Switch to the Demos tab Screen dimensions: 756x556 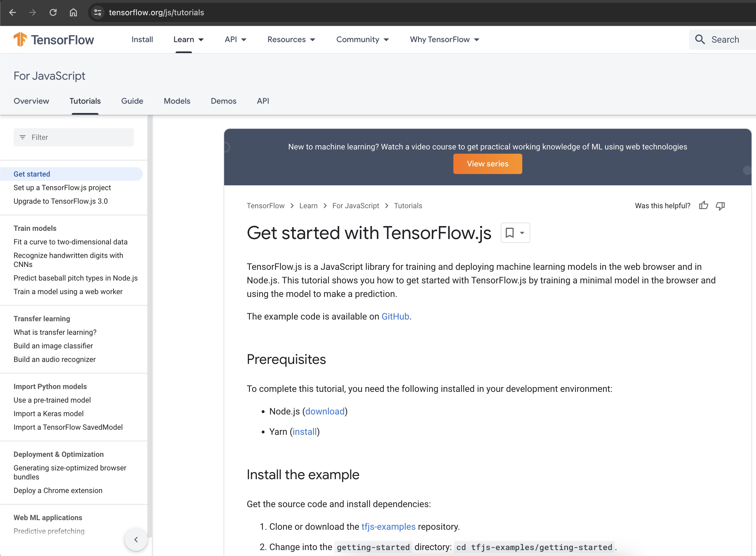coord(223,101)
